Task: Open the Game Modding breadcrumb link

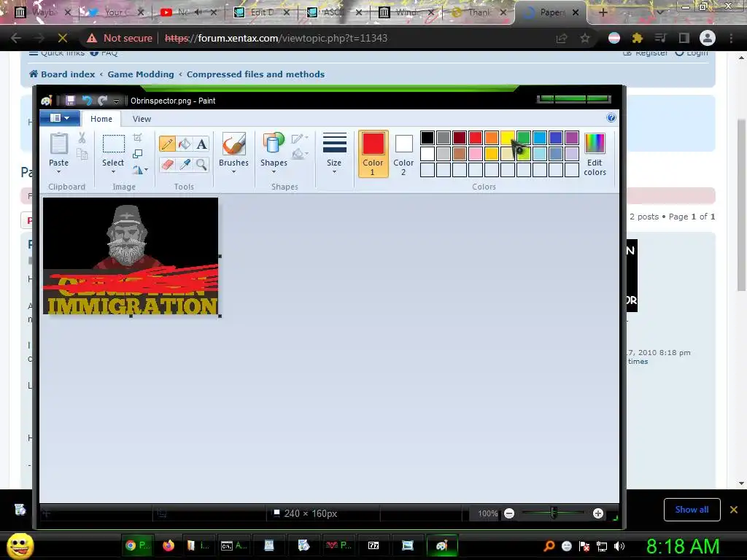Action: pyautogui.click(x=141, y=74)
